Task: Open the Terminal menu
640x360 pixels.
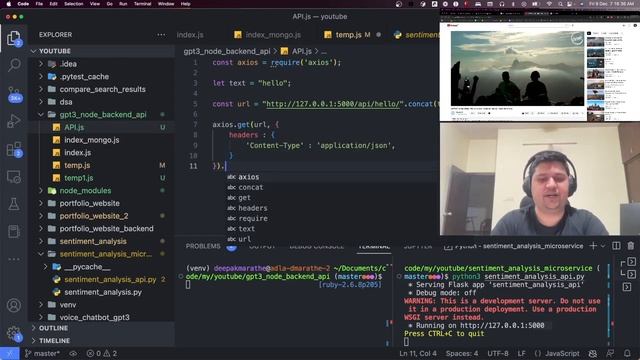Action: pos(142,4)
